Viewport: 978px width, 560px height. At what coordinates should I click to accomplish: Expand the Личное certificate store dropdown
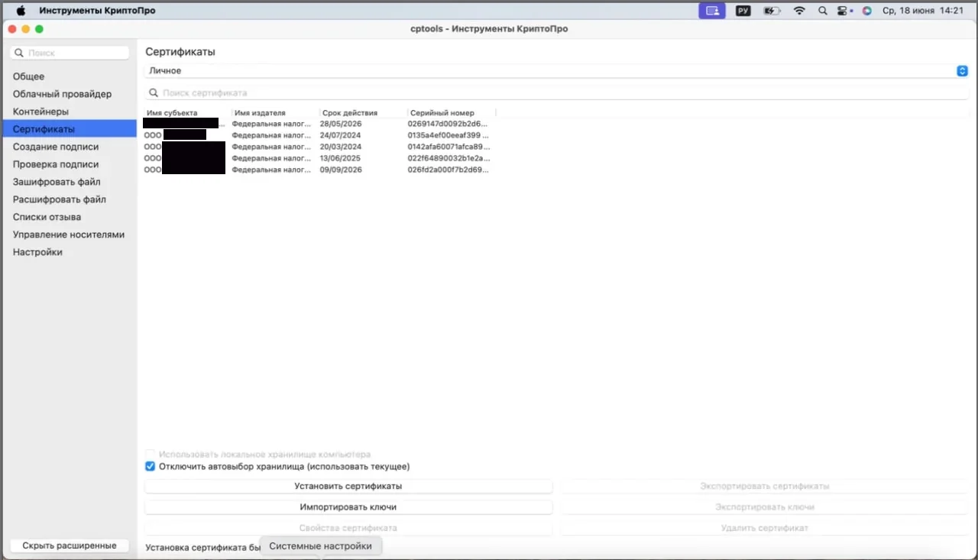click(557, 70)
